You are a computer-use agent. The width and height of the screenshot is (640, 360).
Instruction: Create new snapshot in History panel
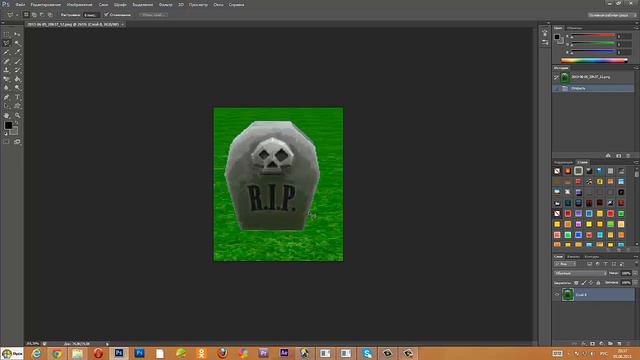(618, 156)
